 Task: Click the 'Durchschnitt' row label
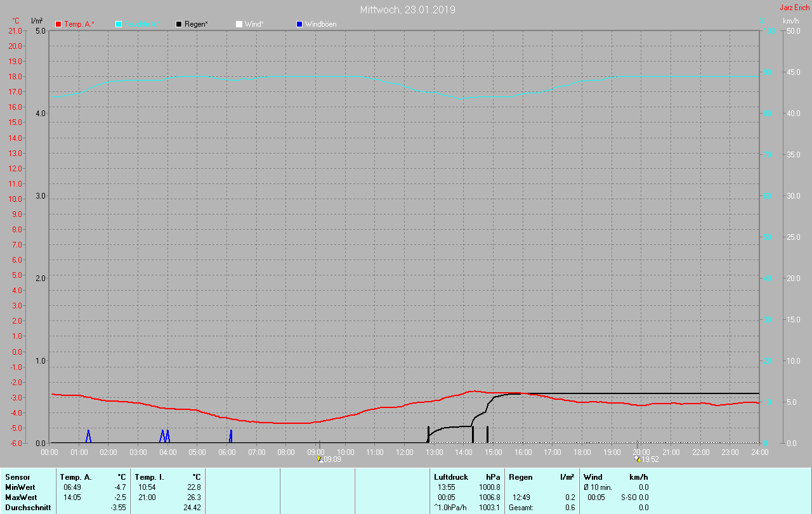coord(28,508)
